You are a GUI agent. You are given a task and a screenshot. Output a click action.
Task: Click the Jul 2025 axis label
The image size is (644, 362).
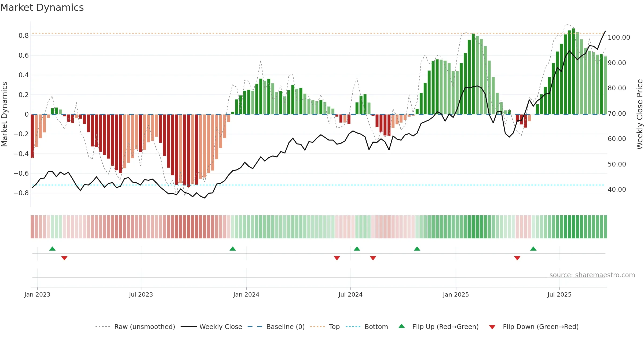click(559, 294)
